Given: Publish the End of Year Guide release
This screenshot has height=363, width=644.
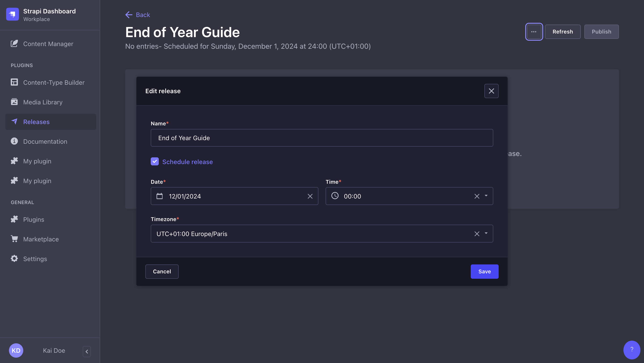Looking at the screenshot, I should tap(602, 32).
